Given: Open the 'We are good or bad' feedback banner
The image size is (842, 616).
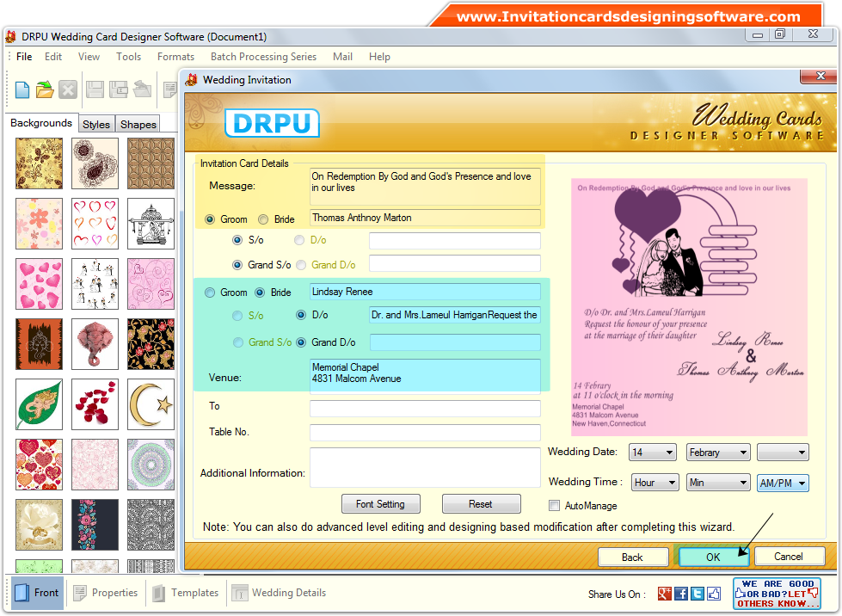Looking at the screenshot, I should pyautogui.click(x=777, y=594).
